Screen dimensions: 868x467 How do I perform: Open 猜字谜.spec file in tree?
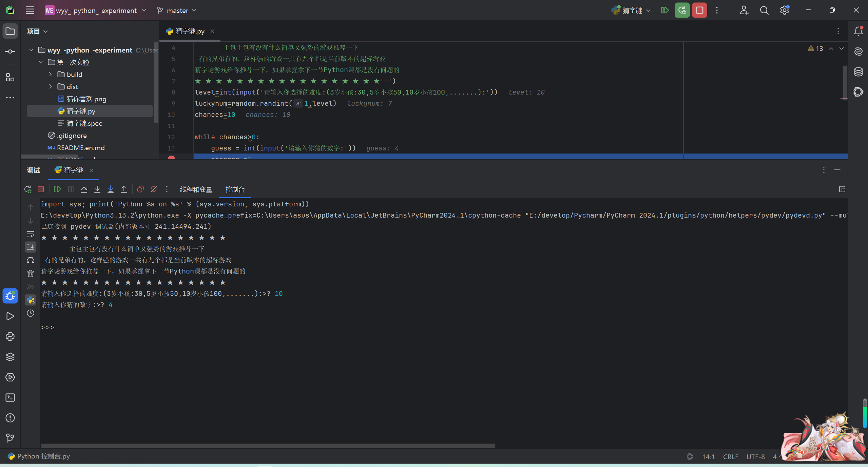coord(84,123)
